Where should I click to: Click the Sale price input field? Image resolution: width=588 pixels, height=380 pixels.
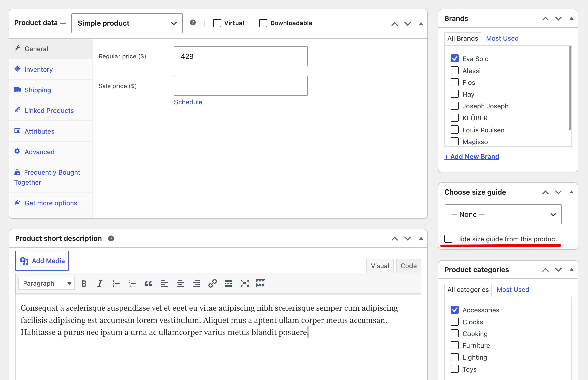tap(241, 86)
